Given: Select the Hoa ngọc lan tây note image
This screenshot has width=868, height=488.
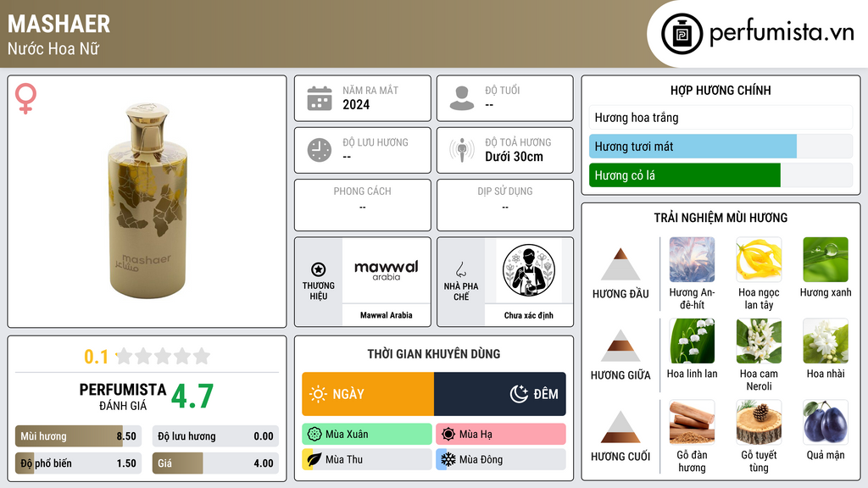Looking at the screenshot, I should pos(759,259).
